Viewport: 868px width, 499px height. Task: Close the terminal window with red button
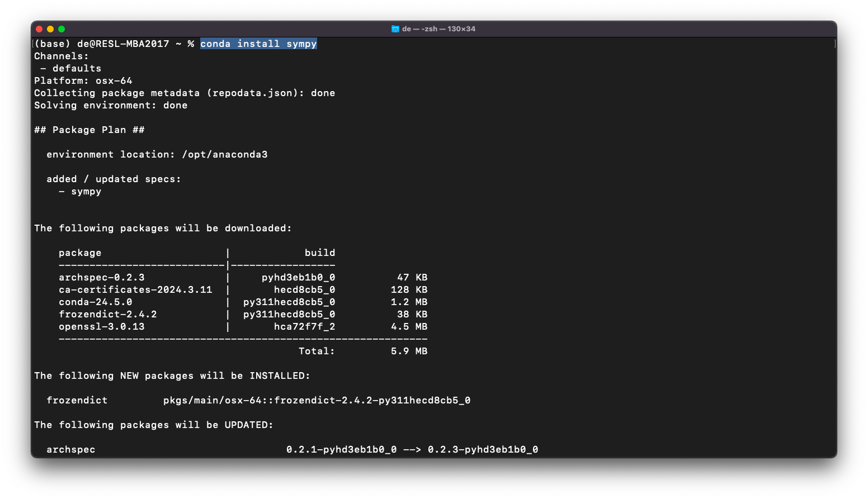click(39, 29)
